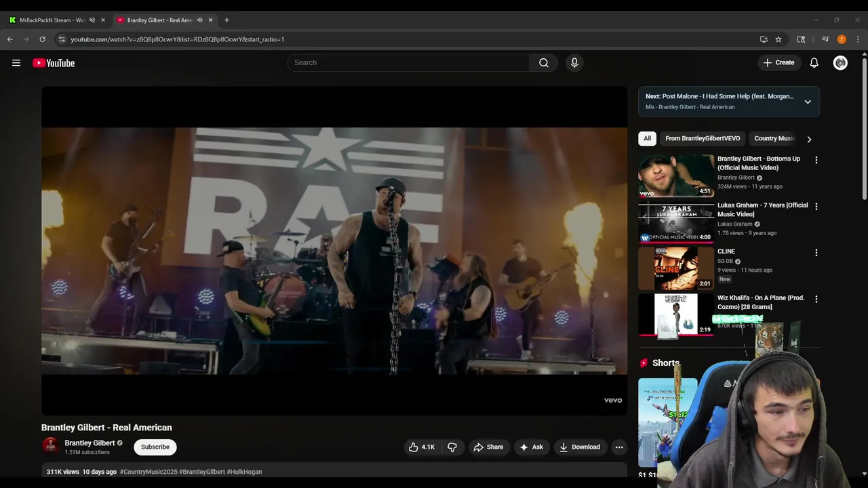Click the video player to pause
Screen dimensions: 868x488
coord(334,251)
